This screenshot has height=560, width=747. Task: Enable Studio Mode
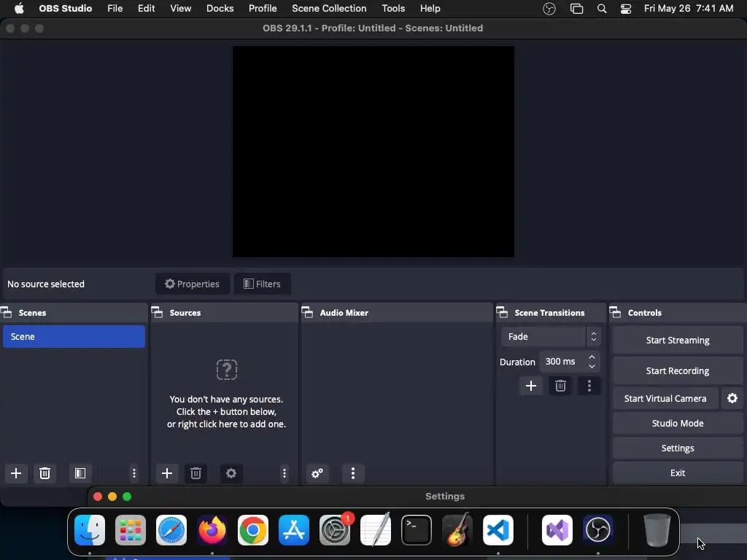pyautogui.click(x=678, y=423)
